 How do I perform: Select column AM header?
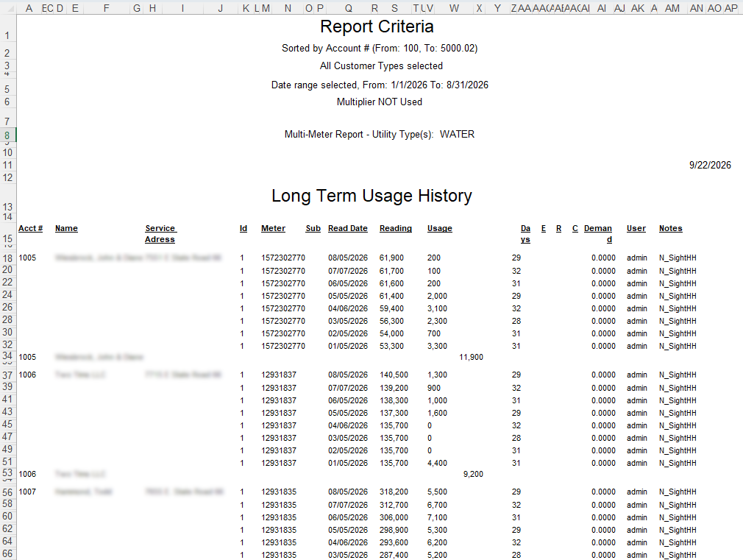point(672,8)
